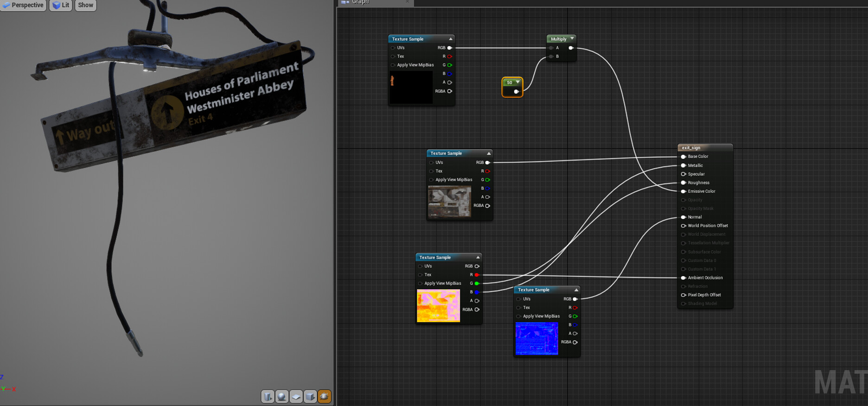Expand the Multiply node preview arrow
The width and height of the screenshot is (868, 406).
[572, 38]
